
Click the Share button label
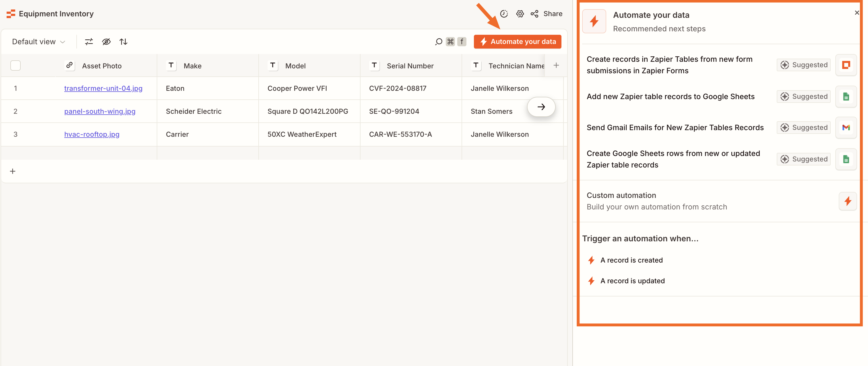tap(553, 14)
